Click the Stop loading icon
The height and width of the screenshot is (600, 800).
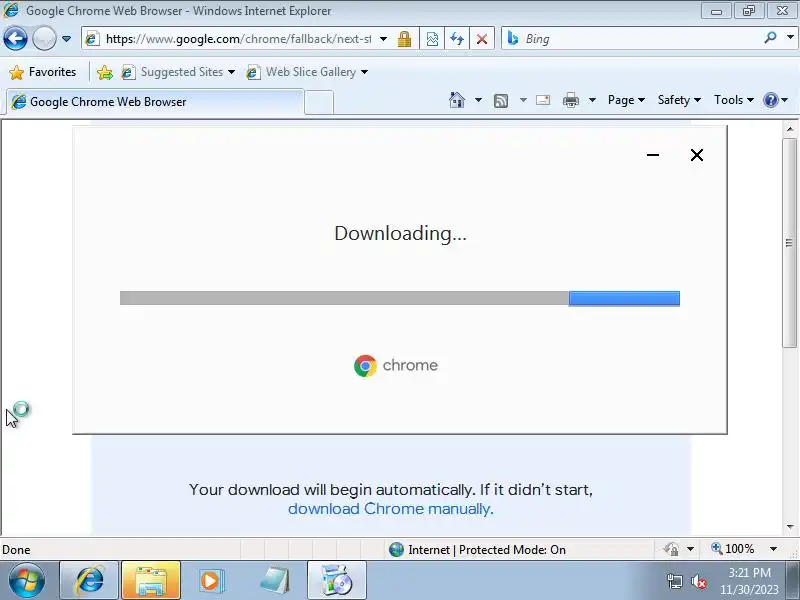point(482,39)
